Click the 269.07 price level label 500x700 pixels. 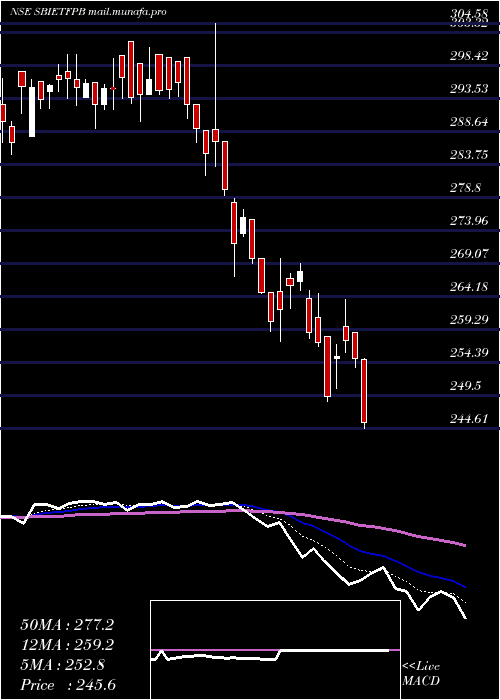pyautogui.click(x=468, y=254)
